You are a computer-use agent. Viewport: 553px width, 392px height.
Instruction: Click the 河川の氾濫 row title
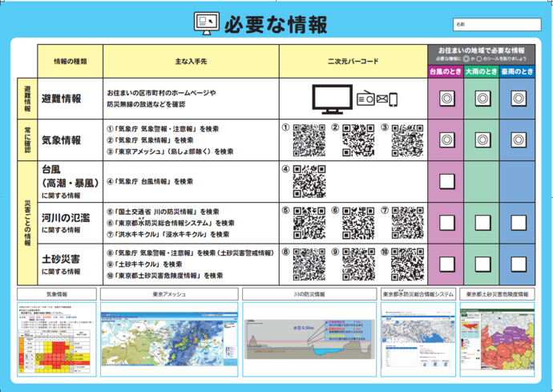66,218
